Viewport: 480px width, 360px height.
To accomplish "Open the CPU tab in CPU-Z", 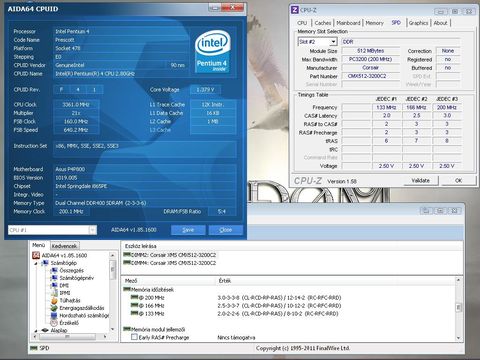I will tap(302, 23).
